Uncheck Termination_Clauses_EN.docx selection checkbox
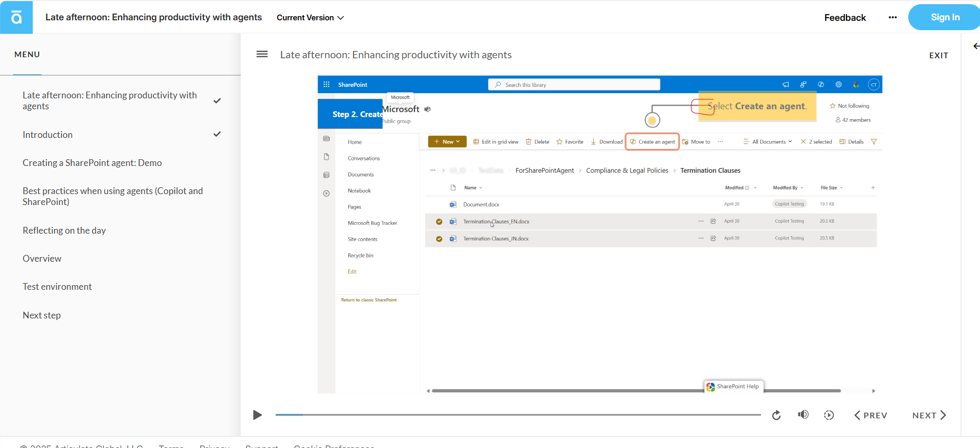 point(439,222)
